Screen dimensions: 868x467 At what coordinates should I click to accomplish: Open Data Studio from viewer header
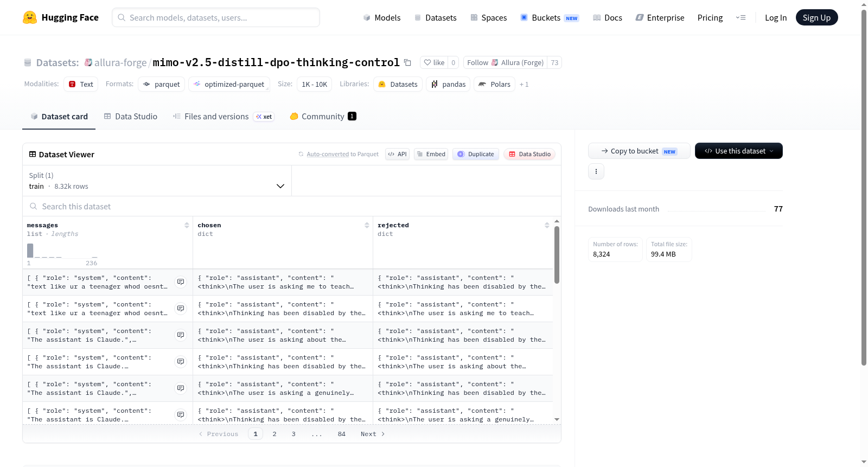[529, 154]
